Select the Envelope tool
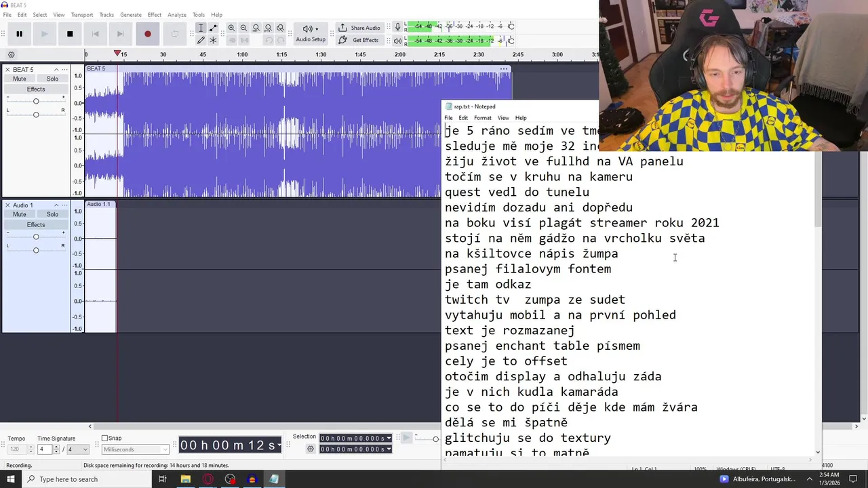The height and width of the screenshot is (488, 868). coord(213,28)
